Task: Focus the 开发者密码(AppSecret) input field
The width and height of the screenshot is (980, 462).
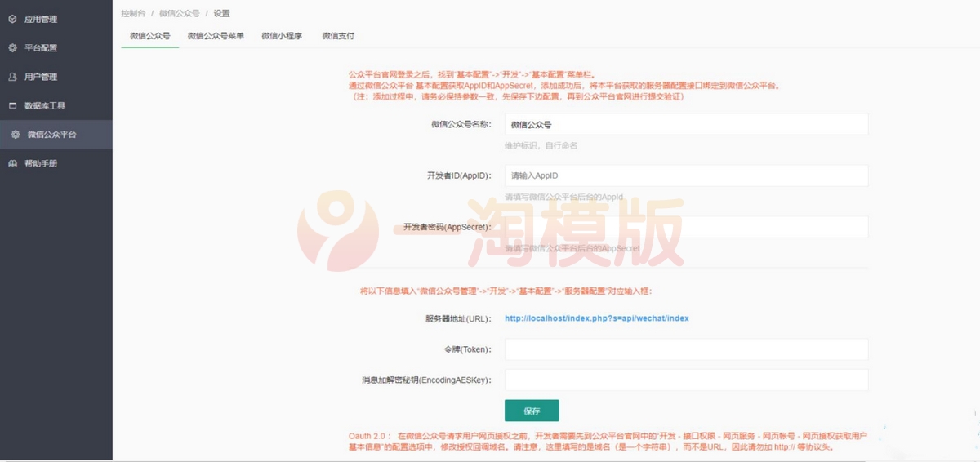Action: pyautogui.click(x=686, y=227)
